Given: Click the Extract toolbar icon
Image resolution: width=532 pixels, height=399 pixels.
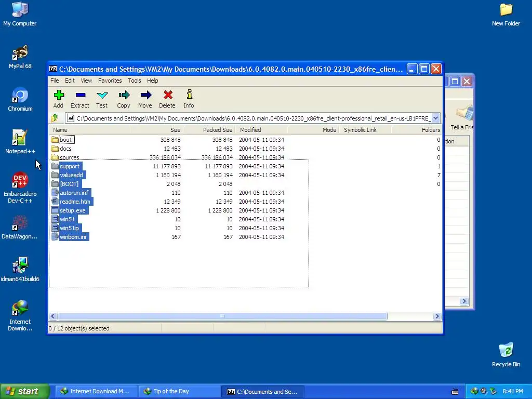Looking at the screenshot, I should (x=80, y=99).
